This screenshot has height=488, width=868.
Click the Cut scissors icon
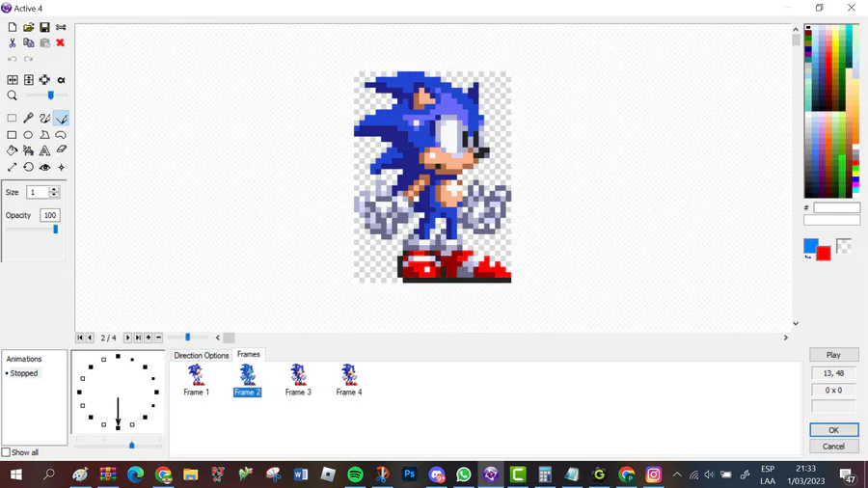pos(13,42)
